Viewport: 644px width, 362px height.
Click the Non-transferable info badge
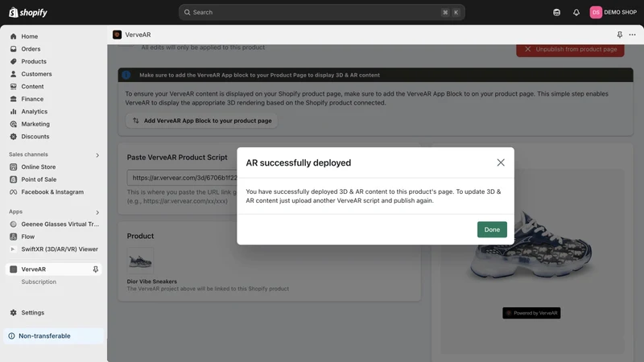pyautogui.click(x=53, y=335)
